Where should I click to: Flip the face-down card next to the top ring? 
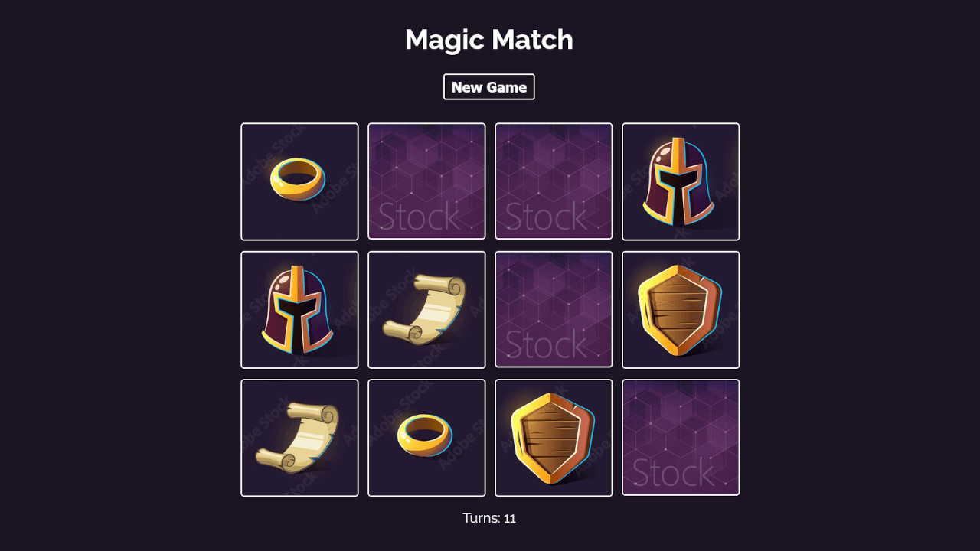pyautogui.click(x=426, y=181)
